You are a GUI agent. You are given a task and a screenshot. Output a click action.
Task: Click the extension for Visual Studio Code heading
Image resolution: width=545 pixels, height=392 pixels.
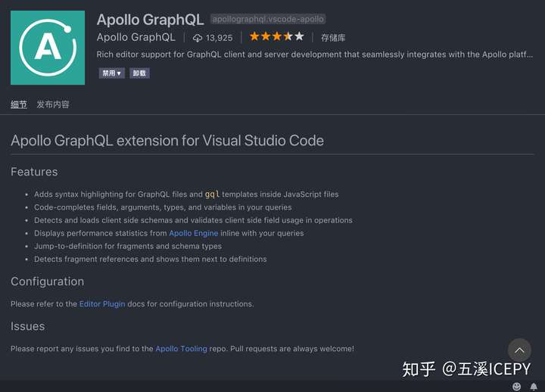point(167,141)
